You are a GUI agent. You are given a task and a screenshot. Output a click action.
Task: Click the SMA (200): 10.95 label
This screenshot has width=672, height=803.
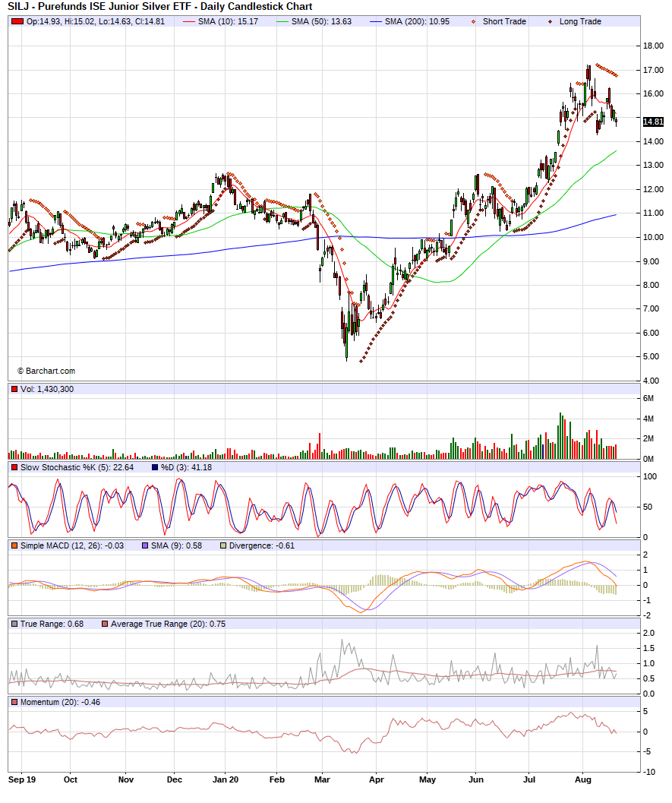(417, 21)
